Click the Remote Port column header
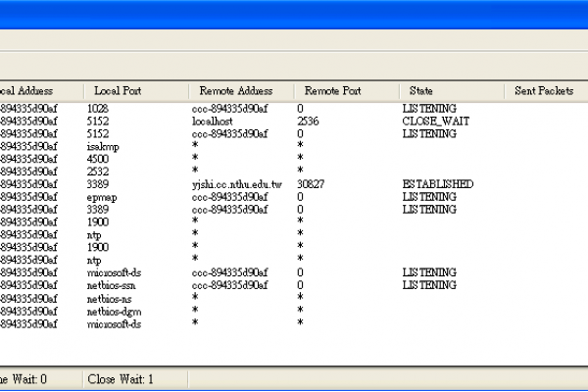588x392 pixels. [334, 90]
